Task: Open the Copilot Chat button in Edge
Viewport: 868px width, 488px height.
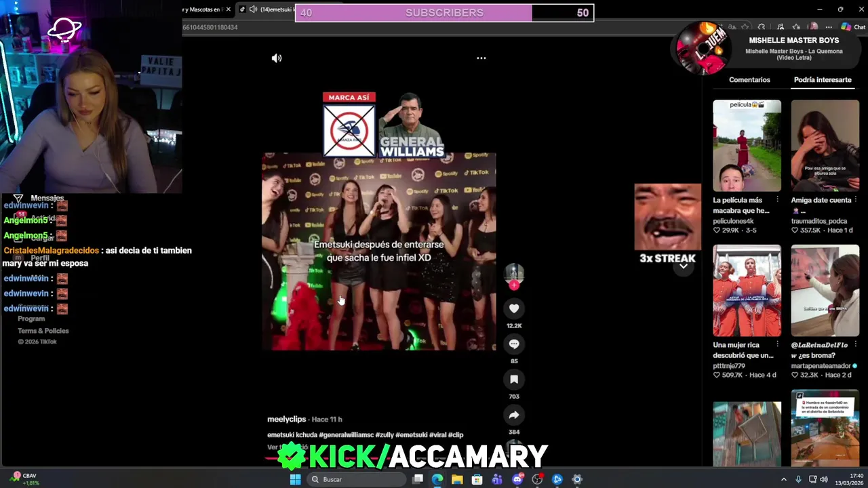Action: [x=853, y=27]
